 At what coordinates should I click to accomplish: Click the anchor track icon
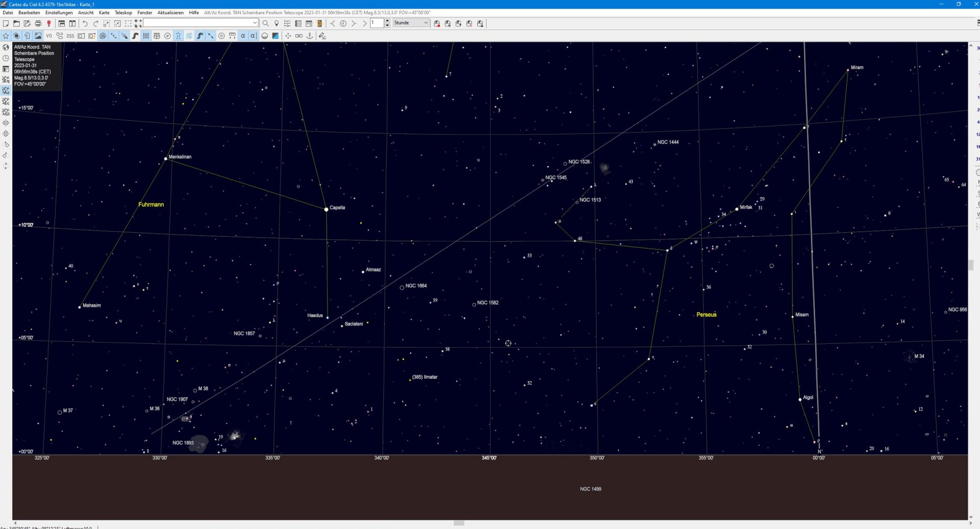tap(309, 36)
